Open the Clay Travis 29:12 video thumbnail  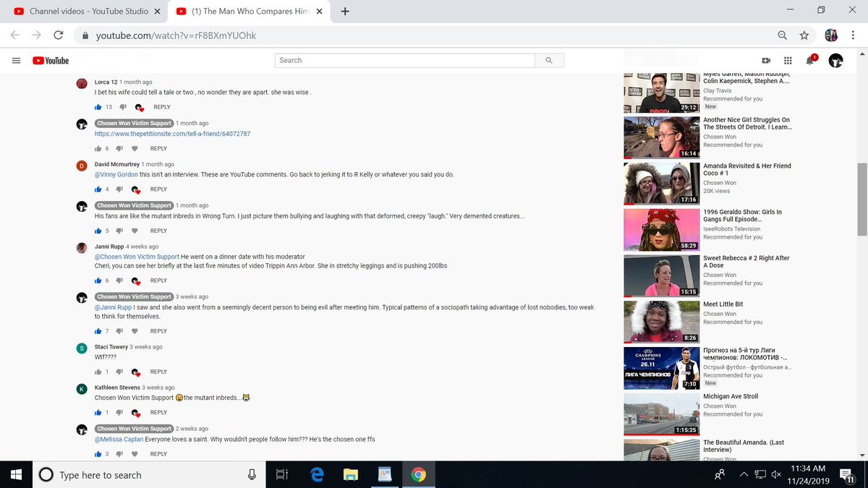(662, 93)
